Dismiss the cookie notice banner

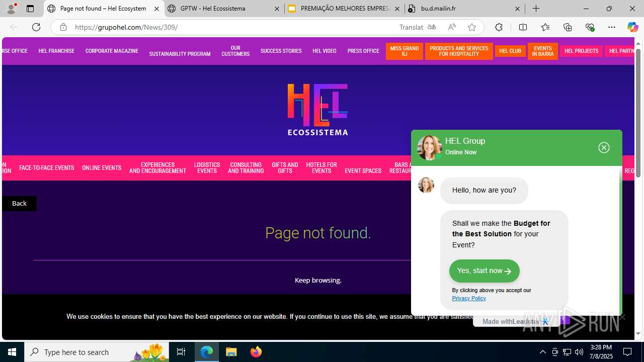click(622, 317)
